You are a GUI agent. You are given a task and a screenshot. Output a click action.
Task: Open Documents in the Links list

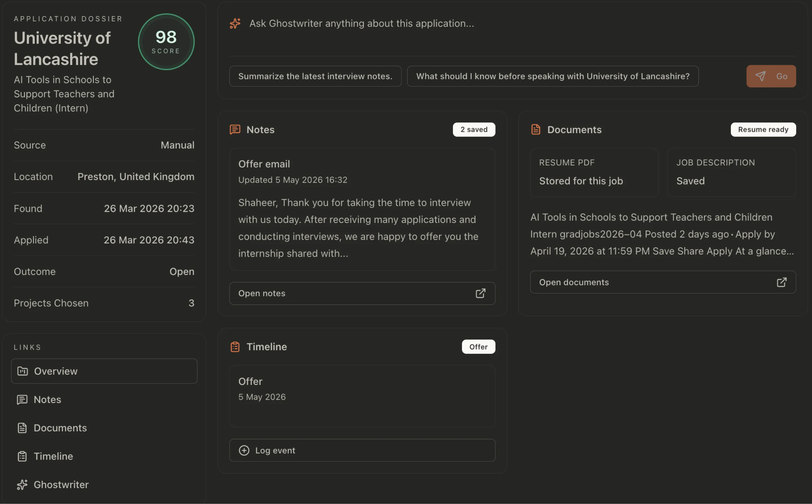(104, 428)
